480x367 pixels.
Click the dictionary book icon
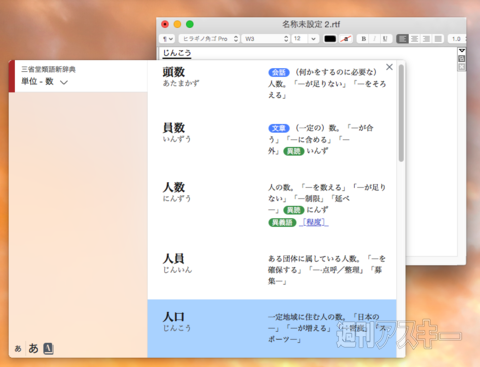click(x=48, y=349)
